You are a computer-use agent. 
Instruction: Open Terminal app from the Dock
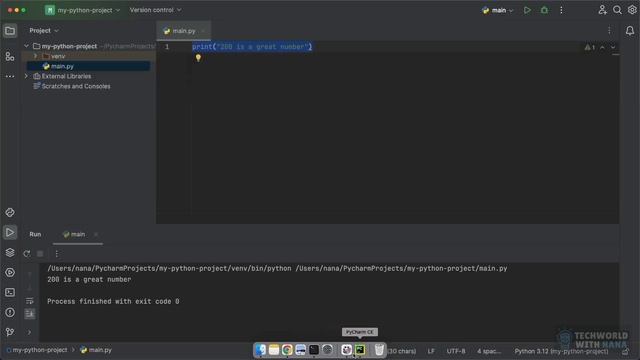pyautogui.click(x=314, y=350)
